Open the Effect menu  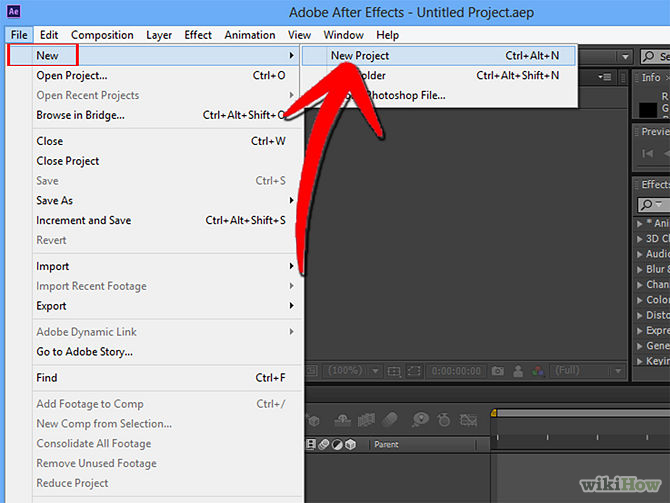click(x=198, y=35)
